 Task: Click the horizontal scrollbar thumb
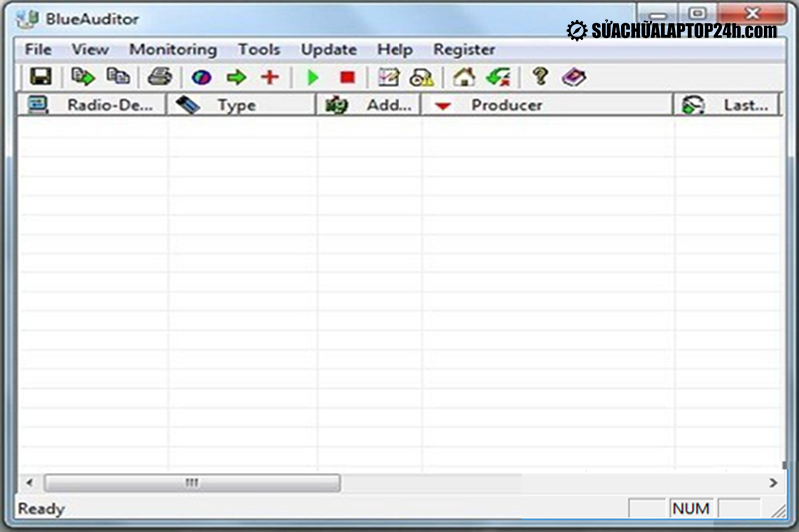(190, 483)
